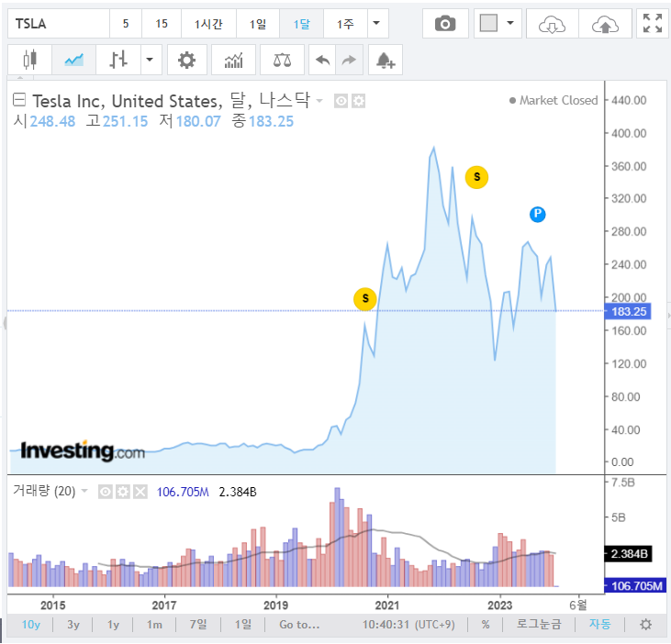
Task: Select the 1y time range
Action: [113, 625]
